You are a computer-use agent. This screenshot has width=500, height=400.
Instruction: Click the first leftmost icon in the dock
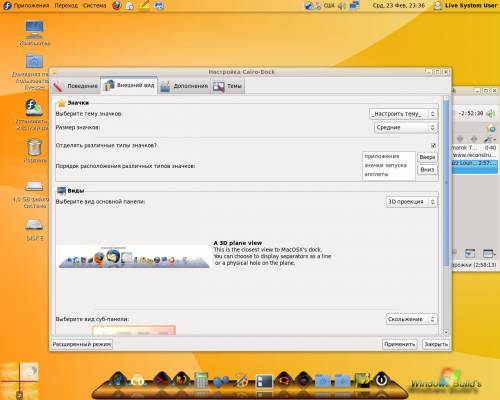118,380
